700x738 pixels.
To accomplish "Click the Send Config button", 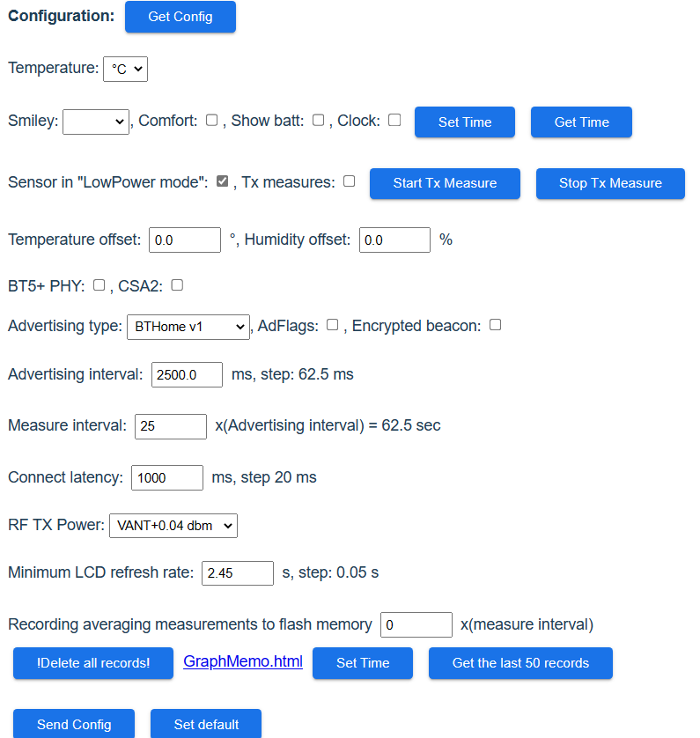I will tap(73, 724).
